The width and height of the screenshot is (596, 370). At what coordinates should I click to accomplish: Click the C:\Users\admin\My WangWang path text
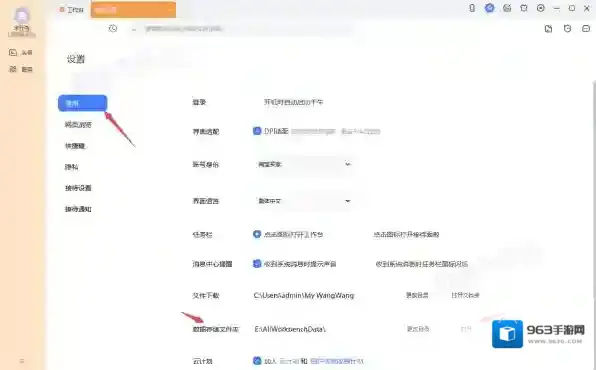(304, 295)
